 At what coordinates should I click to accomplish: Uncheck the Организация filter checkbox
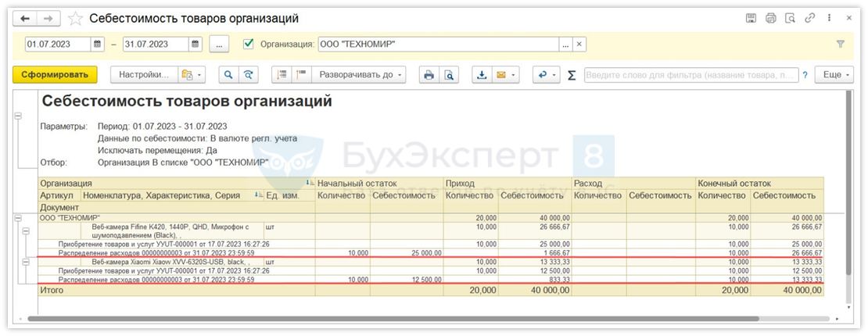[x=249, y=44]
